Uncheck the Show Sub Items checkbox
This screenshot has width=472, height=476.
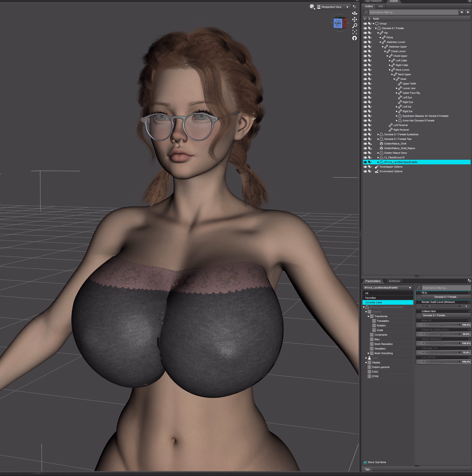pos(365,462)
